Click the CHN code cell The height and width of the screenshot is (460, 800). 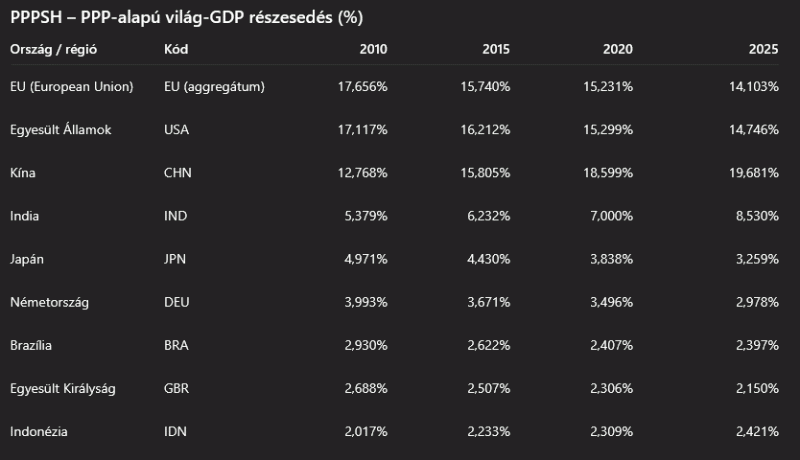[x=177, y=173]
